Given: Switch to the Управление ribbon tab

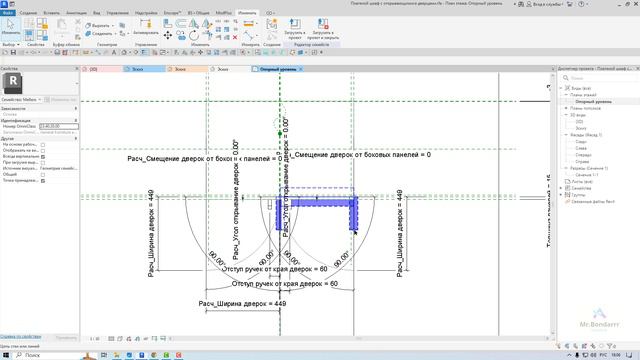Looking at the screenshot, I should pos(118,13).
